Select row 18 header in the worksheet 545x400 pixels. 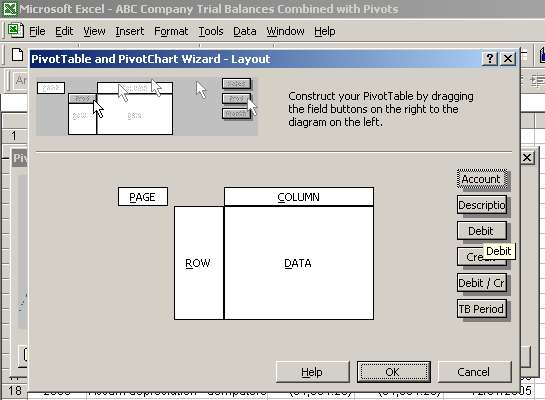[x=14, y=391]
